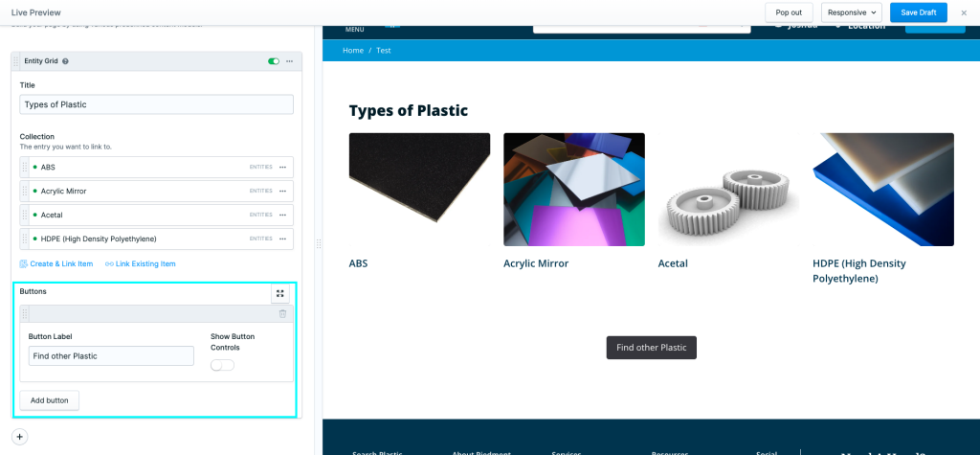
Task: Click the fullscreen expand icon in Buttons
Action: pyautogui.click(x=279, y=294)
